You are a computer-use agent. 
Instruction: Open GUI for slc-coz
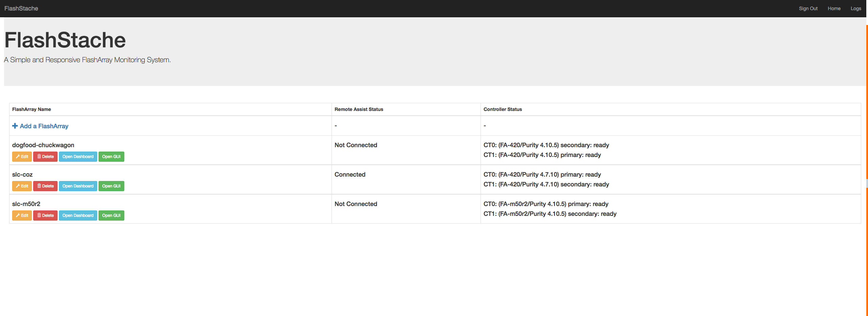coord(111,186)
